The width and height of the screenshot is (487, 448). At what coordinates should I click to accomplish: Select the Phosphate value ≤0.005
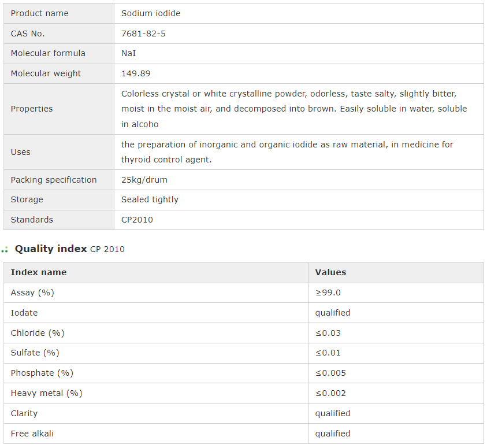(330, 373)
